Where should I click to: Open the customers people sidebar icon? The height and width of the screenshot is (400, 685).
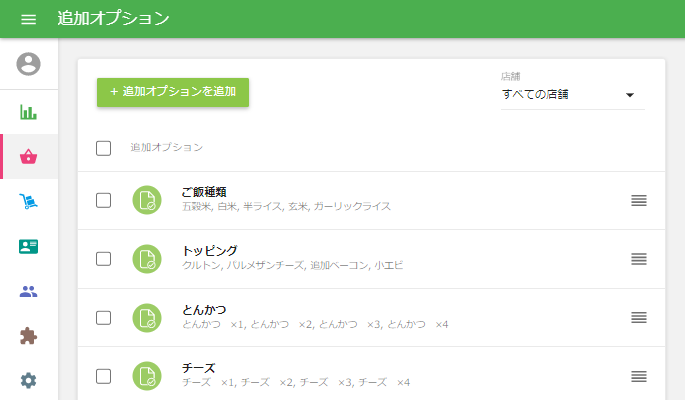(29, 291)
